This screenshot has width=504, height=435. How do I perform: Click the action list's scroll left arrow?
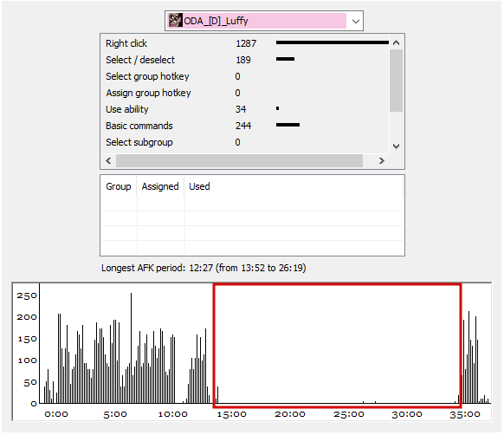coord(108,160)
